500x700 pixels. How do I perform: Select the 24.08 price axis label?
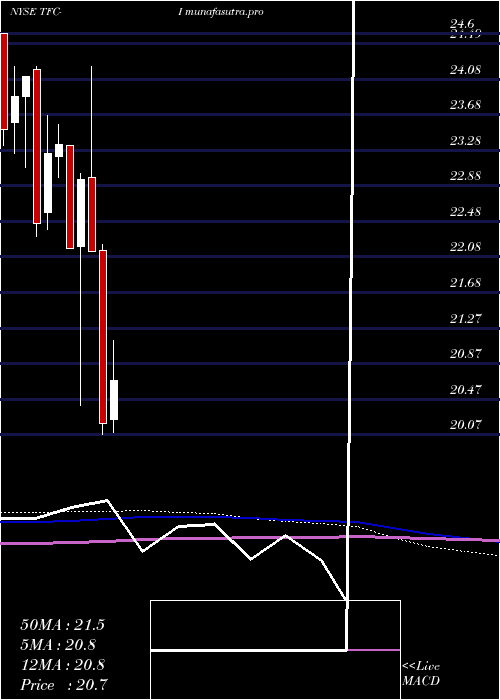(465, 70)
